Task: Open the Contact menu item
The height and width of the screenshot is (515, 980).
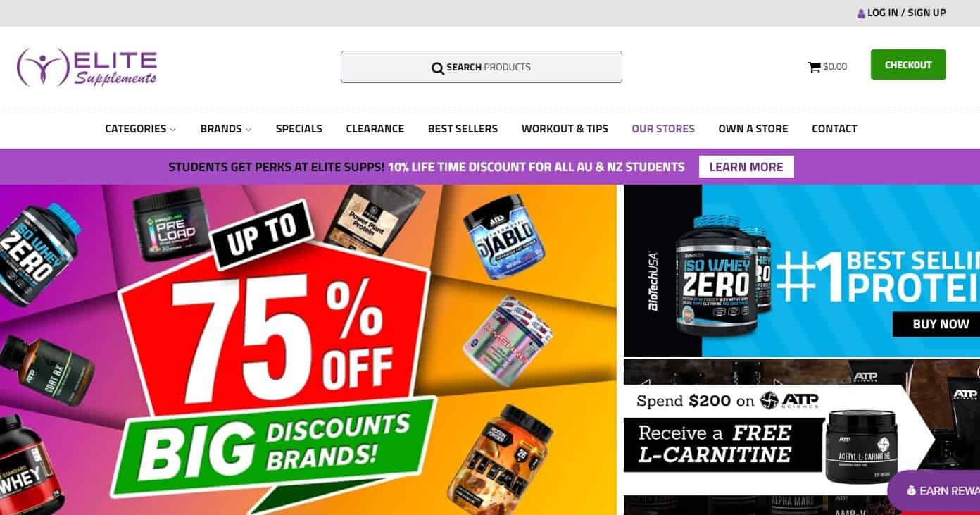Action: coord(834,129)
